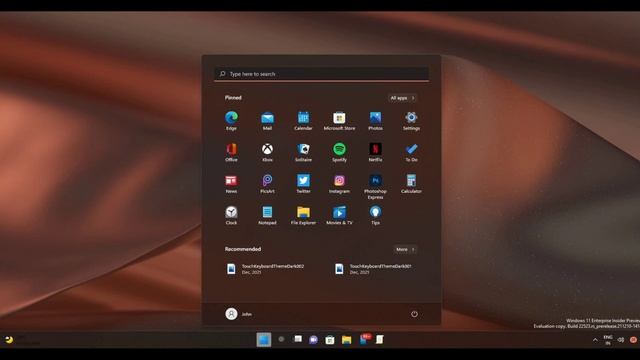Open the To Do app

(411, 152)
